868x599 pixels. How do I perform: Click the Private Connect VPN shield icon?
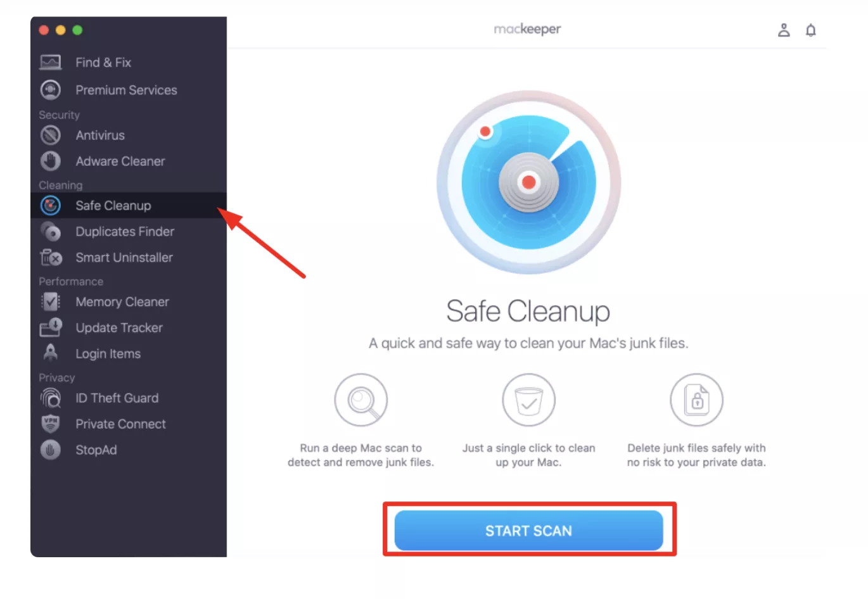tap(51, 424)
